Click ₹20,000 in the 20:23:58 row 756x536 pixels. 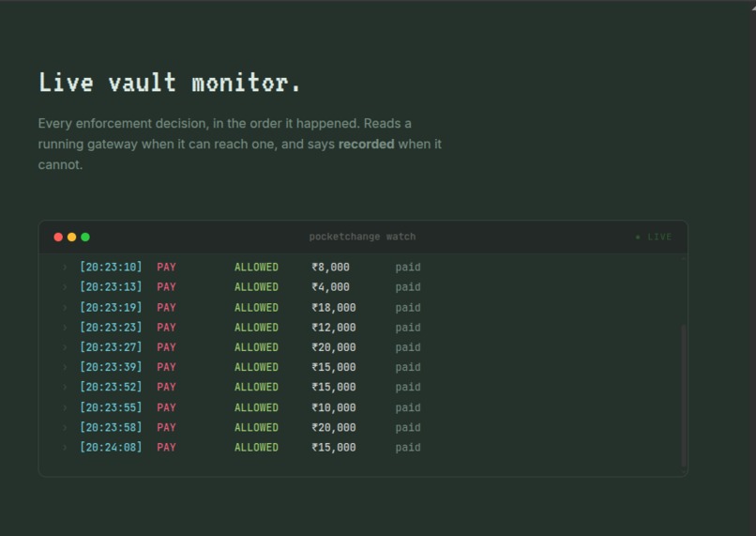334,427
